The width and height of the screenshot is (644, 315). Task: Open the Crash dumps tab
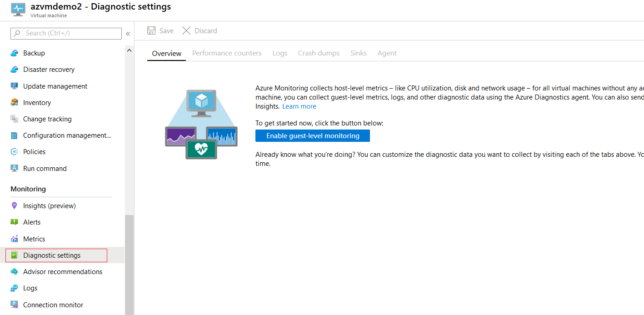click(x=319, y=53)
